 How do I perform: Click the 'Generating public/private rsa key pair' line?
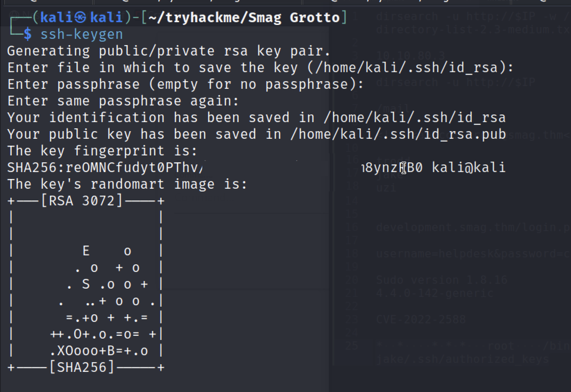point(169,51)
